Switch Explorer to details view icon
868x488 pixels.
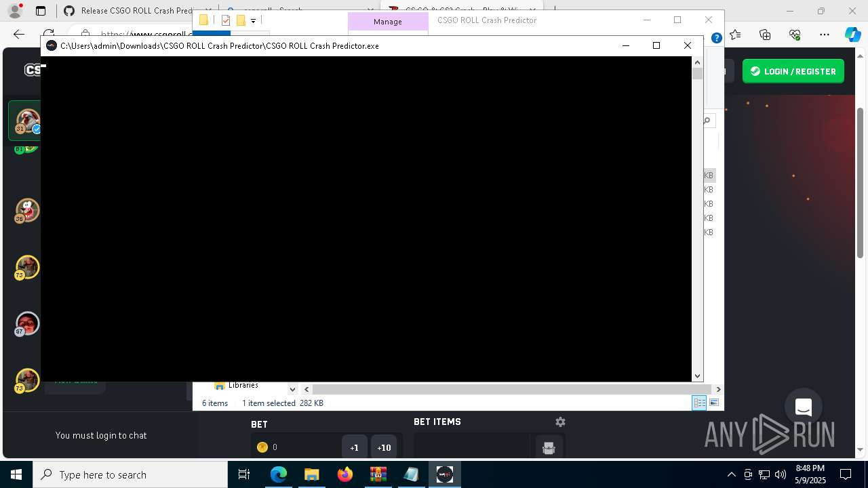pos(699,403)
